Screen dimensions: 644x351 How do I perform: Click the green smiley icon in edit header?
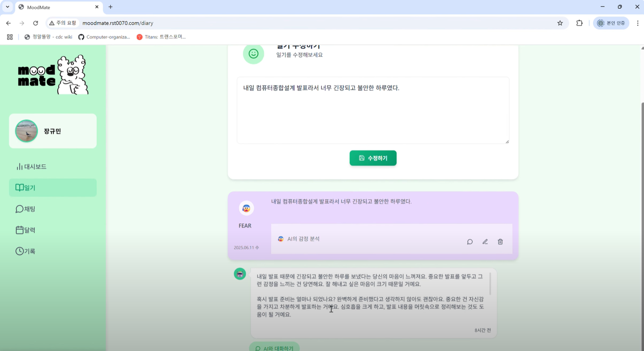tap(253, 54)
